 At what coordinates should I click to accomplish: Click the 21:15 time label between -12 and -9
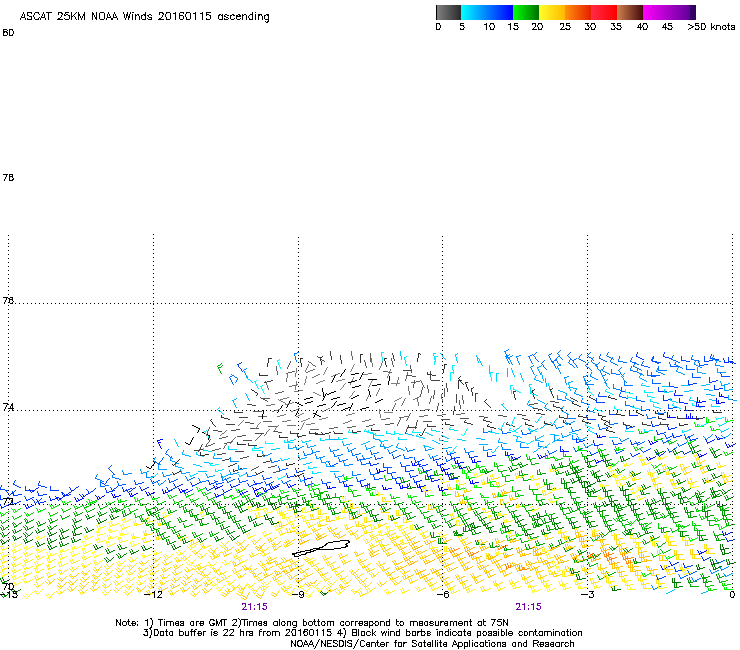254,607
